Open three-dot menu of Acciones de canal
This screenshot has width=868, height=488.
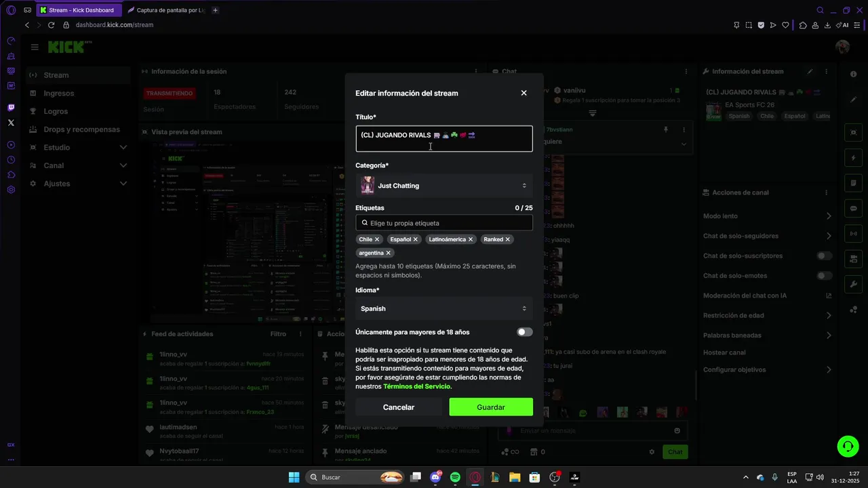click(x=826, y=192)
